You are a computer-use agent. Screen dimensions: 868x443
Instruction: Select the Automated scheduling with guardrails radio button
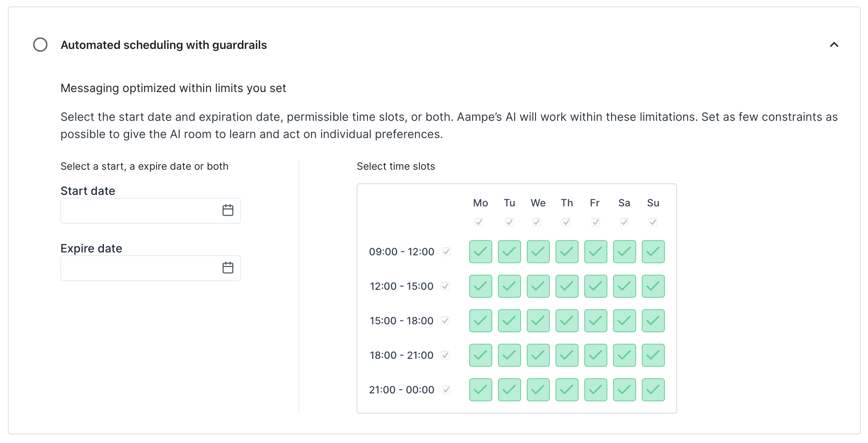[x=40, y=45]
